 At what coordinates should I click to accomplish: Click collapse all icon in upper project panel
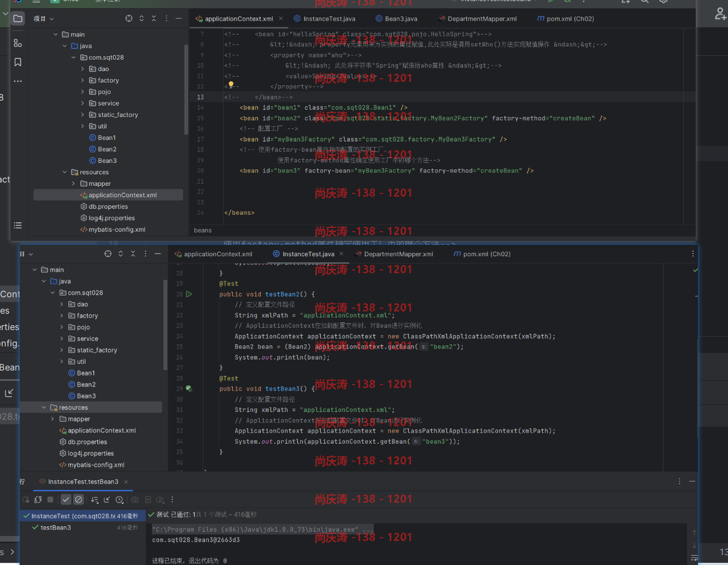[154, 19]
